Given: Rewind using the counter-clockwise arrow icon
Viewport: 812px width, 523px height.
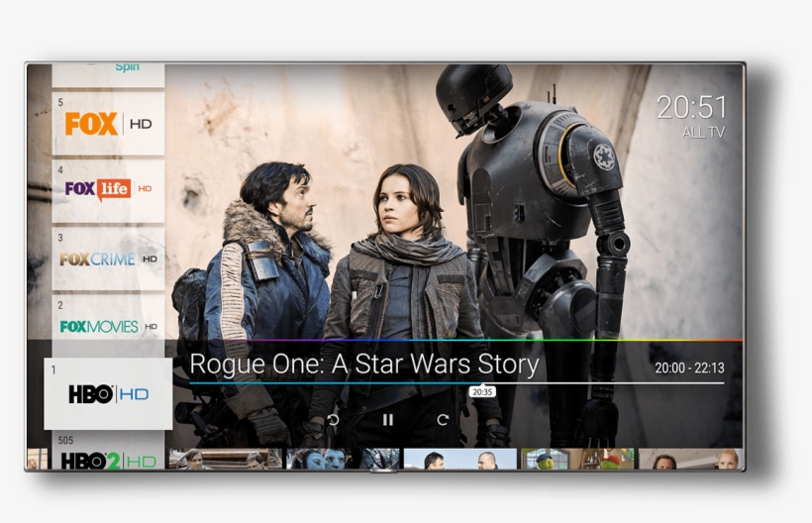Looking at the screenshot, I should click(x=333, y=420).
